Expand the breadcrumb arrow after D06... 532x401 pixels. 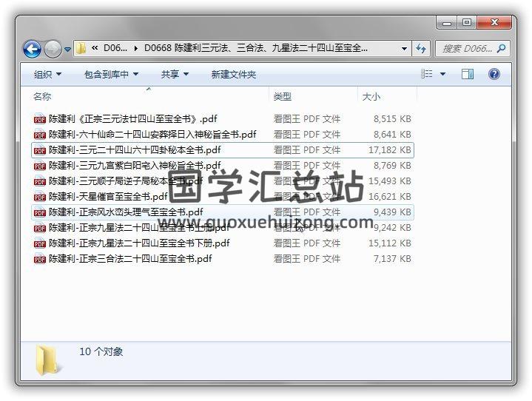pyautogui.click(x=135, y=48)
